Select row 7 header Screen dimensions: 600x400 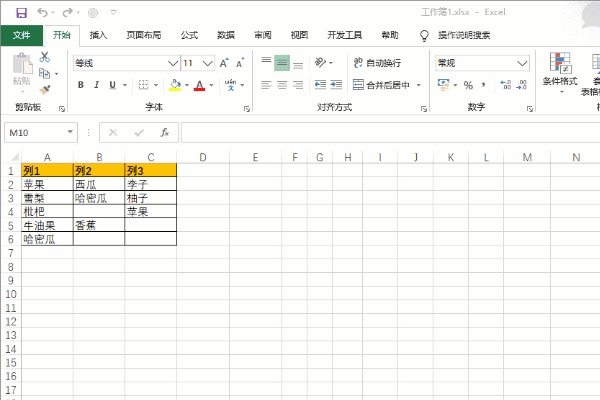pos(11,253)
